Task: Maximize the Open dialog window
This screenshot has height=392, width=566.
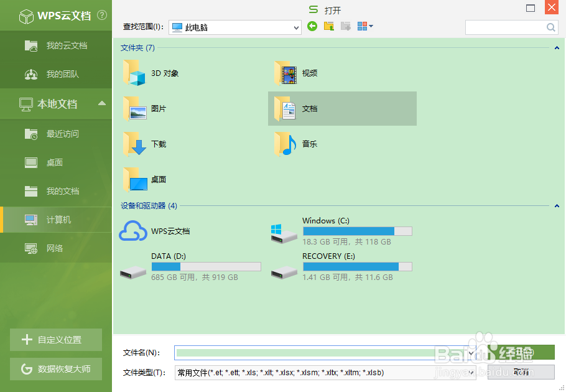Action: coord(531,8)
